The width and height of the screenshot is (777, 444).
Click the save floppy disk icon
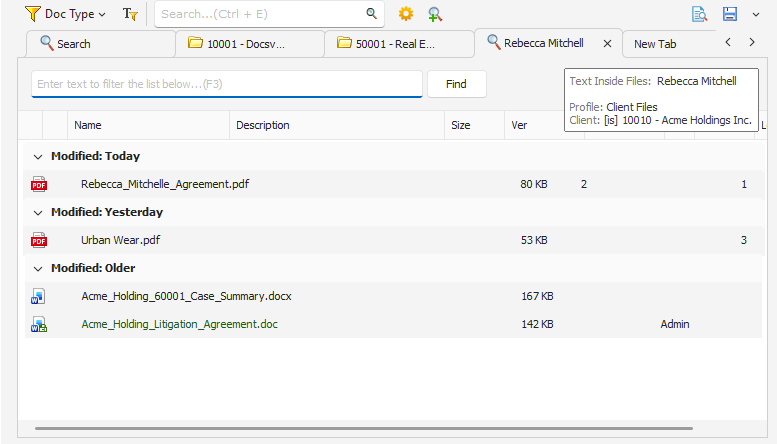pyautogui.click(x=729, y=14)
